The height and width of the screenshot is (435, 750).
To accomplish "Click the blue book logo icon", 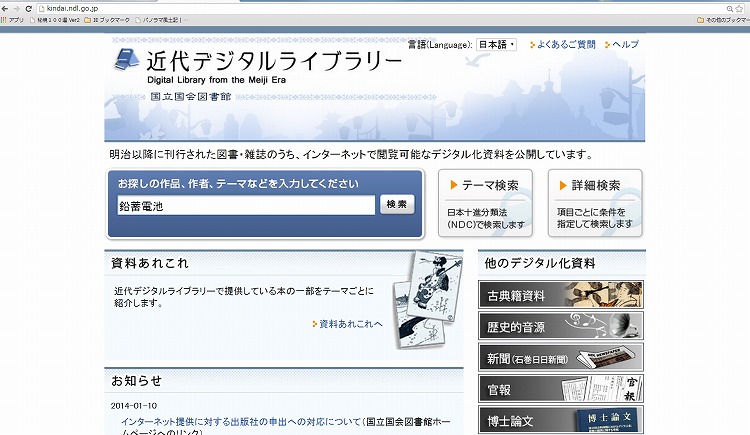I will tap(126, 59).
